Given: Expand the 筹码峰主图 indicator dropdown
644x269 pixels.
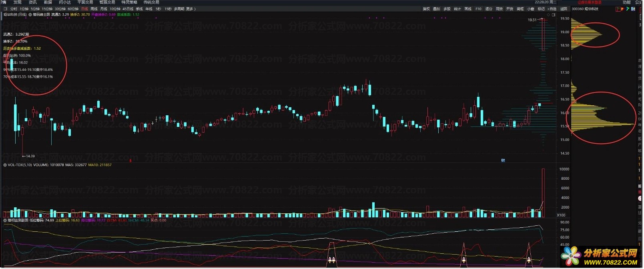Looking at the screenshot, I should click(30, 14).
